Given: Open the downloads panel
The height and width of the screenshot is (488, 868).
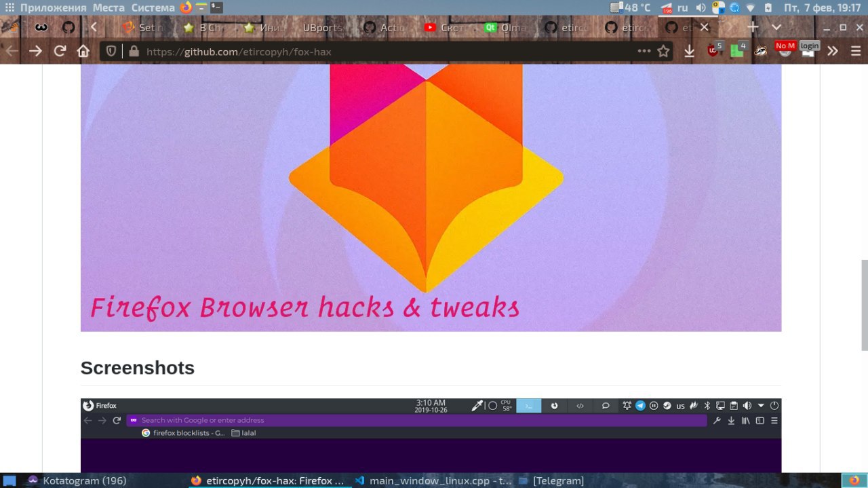Looking at the screenshot, I should [x=689, y=51].
